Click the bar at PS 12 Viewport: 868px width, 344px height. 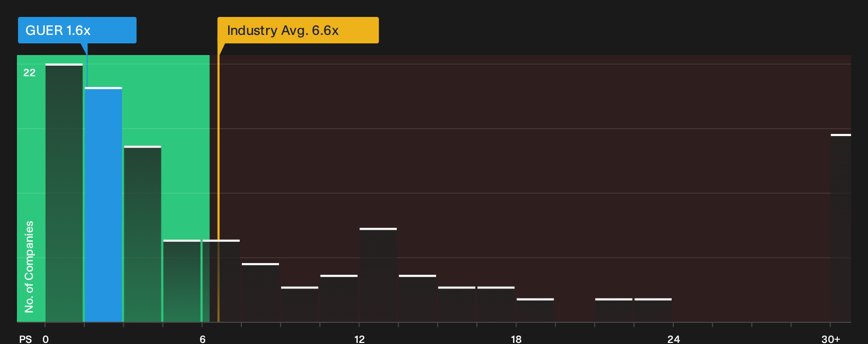pos(378,275)
